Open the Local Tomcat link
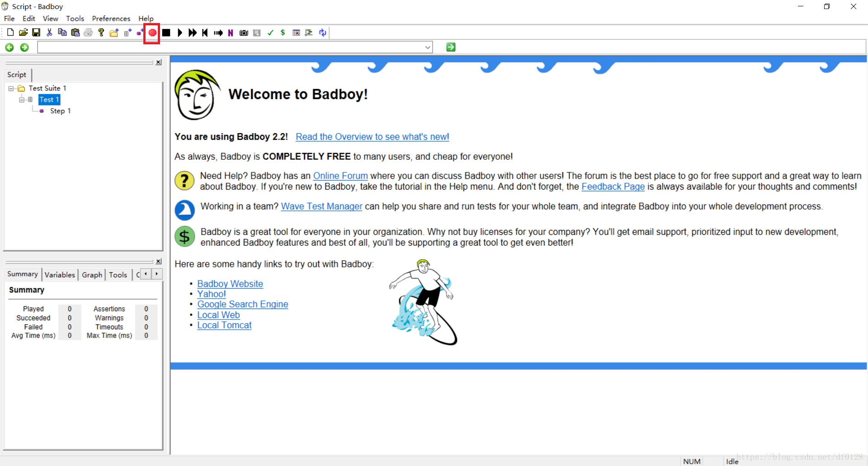The height and width of the screenshot is (466, 868). pos(224,325)
